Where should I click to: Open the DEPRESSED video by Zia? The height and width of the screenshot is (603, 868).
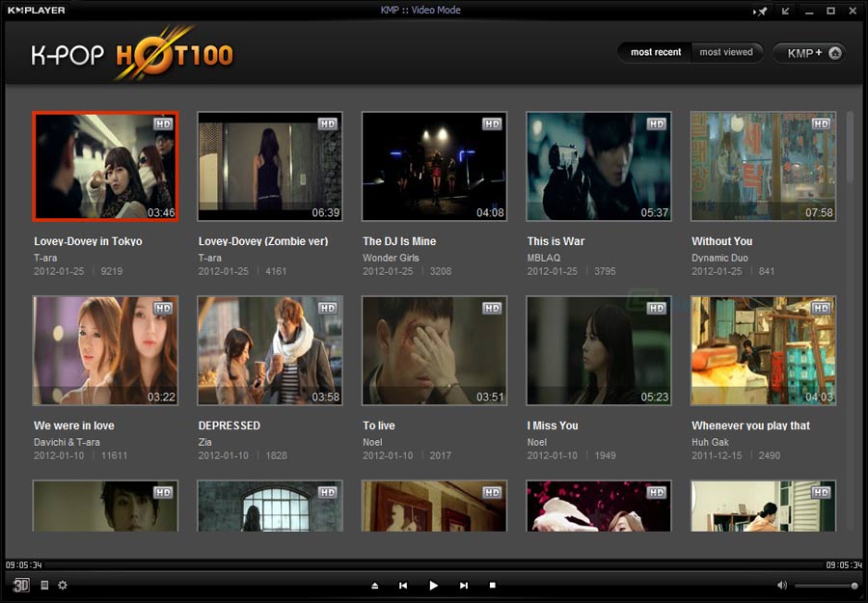[269, 350]
